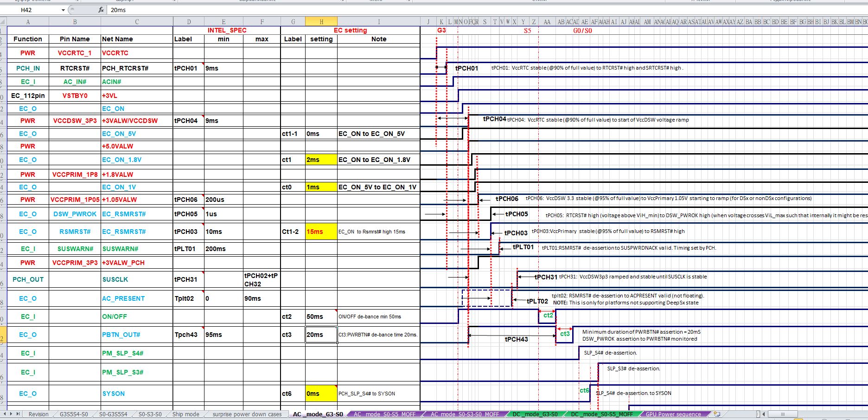The image size is (868, 420).
Task: Click the 'tPCH02+tPCH32' max cell
Action: click(262, 279)
